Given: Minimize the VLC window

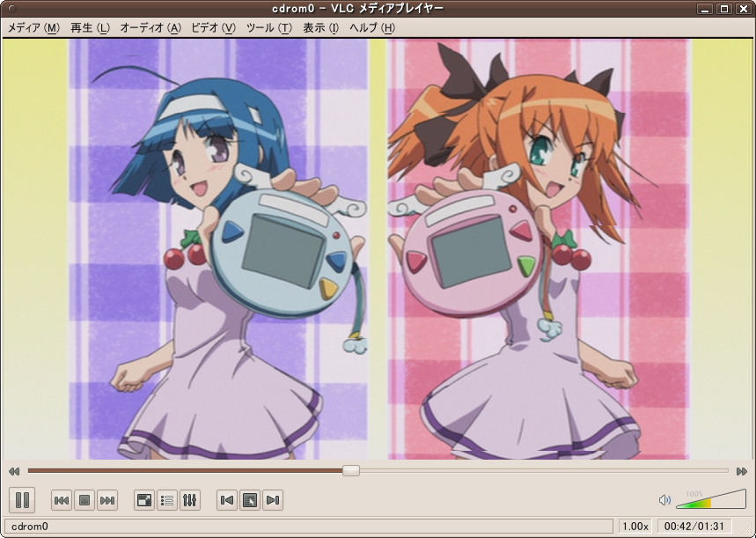Looking at the screenshot, I should (705, 9).
